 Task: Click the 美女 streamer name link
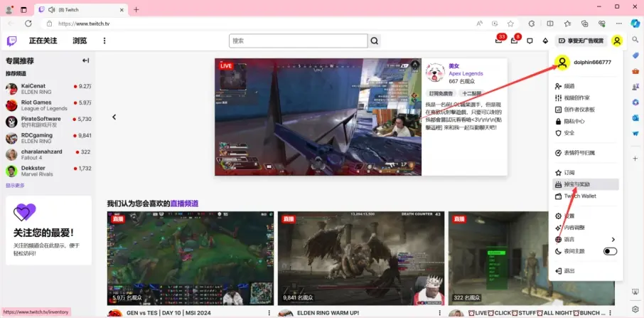454,65
